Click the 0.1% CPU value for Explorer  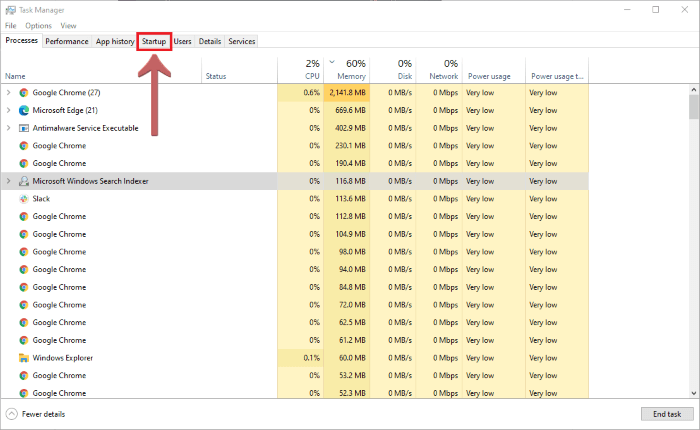(x=312, y=358)
